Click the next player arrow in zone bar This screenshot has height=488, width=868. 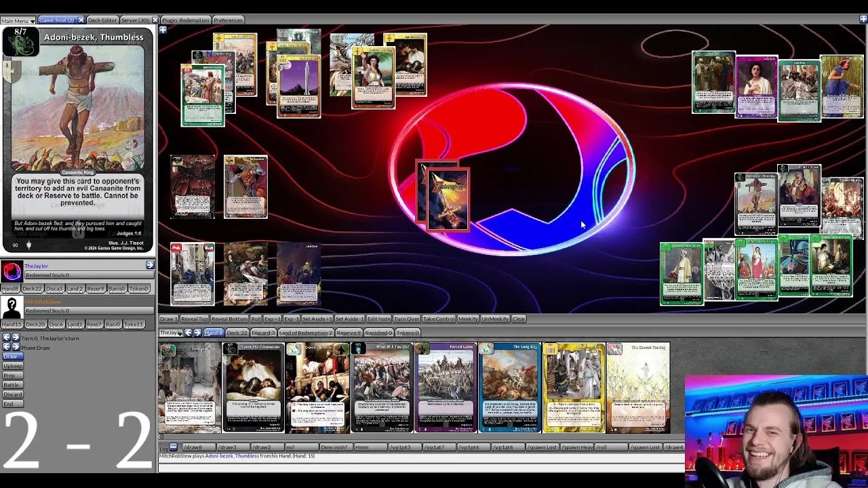tap(197, 333)
